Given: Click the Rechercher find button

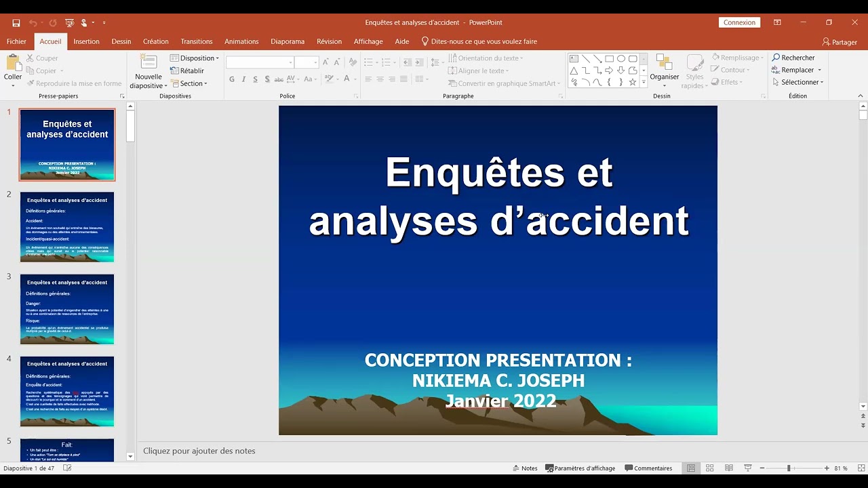Looking at the screenshot, I should (793, 58).
